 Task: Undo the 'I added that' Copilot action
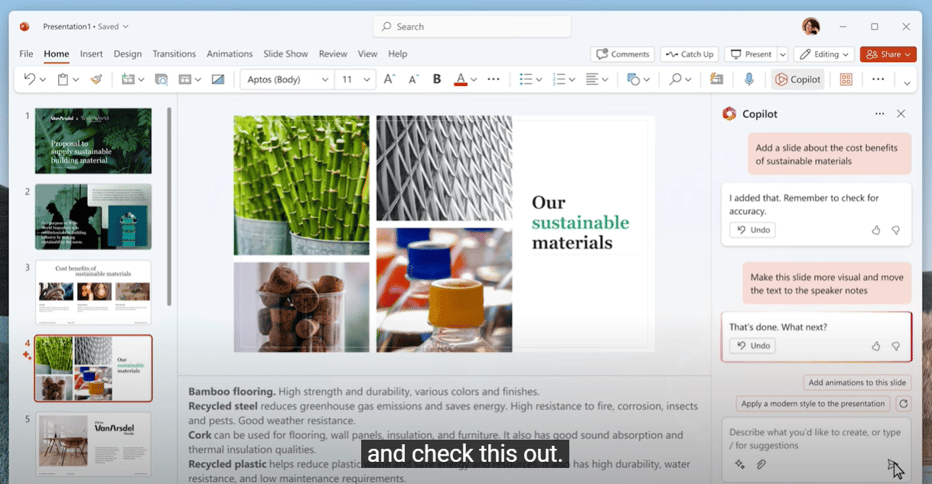pos(752,230)
